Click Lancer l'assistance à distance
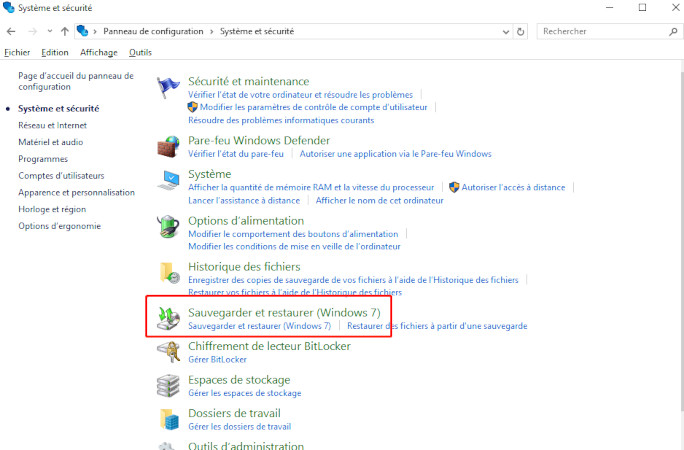This screenshot has width=684, height=450. click(244, 201)
